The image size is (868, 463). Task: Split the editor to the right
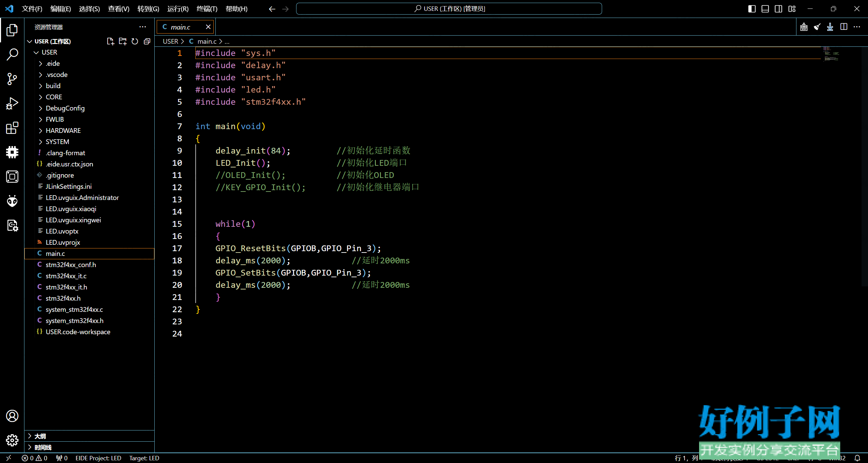click(x=844, y=27)
